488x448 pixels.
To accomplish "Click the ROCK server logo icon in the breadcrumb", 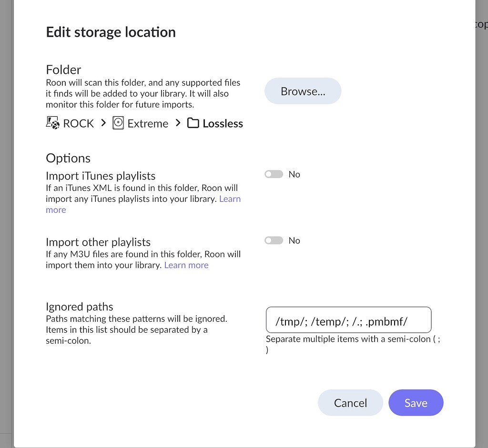I will [52, 123].
